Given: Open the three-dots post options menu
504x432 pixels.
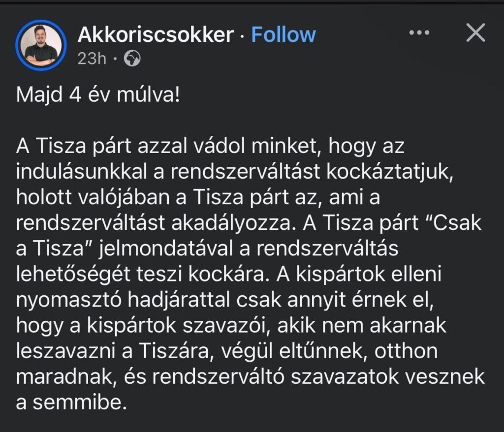Looking at the screenshot, I should (419, 33).
